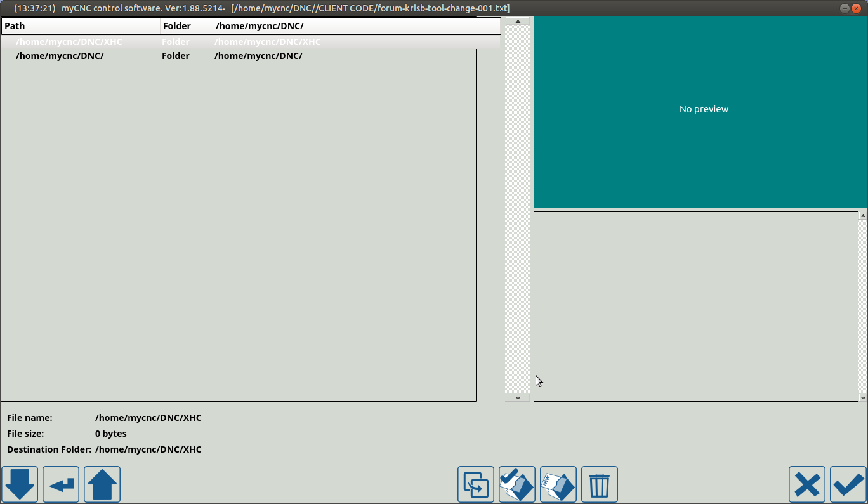Create a new file with NEW icon
This screenshot has width=868, height=504.
tap(558, 484)
